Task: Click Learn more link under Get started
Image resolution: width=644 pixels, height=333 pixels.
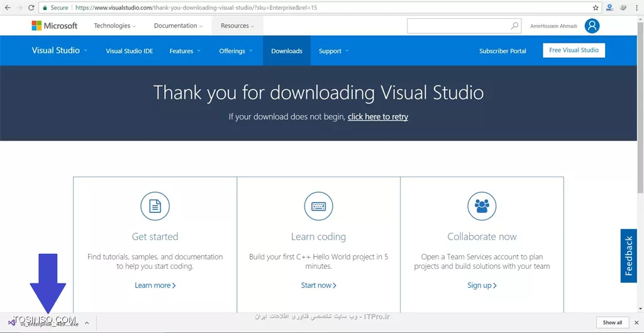Action: 155,285
